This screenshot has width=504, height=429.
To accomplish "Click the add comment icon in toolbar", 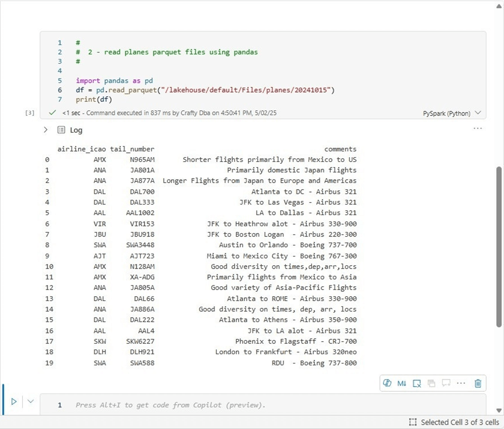I will (446, 383).
